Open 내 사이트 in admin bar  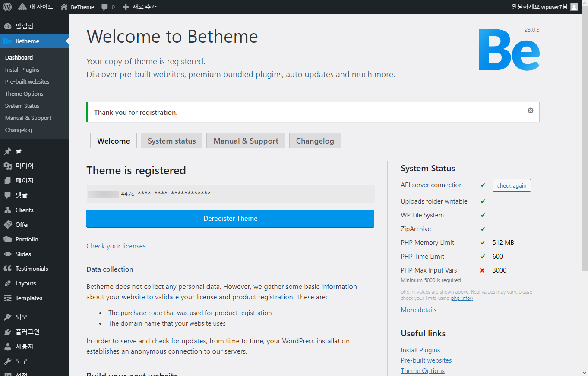(36, 7)
